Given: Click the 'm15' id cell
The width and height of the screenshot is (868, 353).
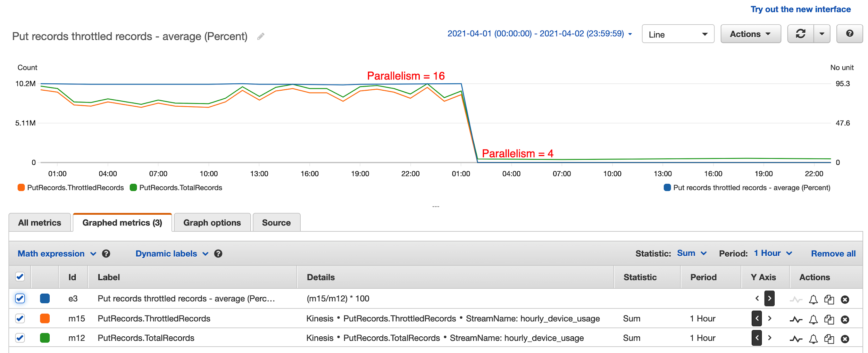Looking at the screenshot, I should (x=77, y=318).
